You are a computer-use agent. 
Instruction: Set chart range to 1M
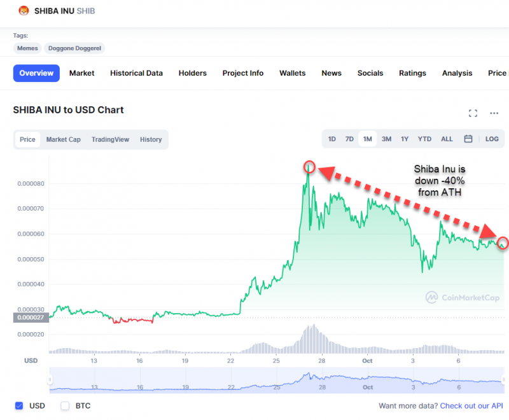[368, 139]
